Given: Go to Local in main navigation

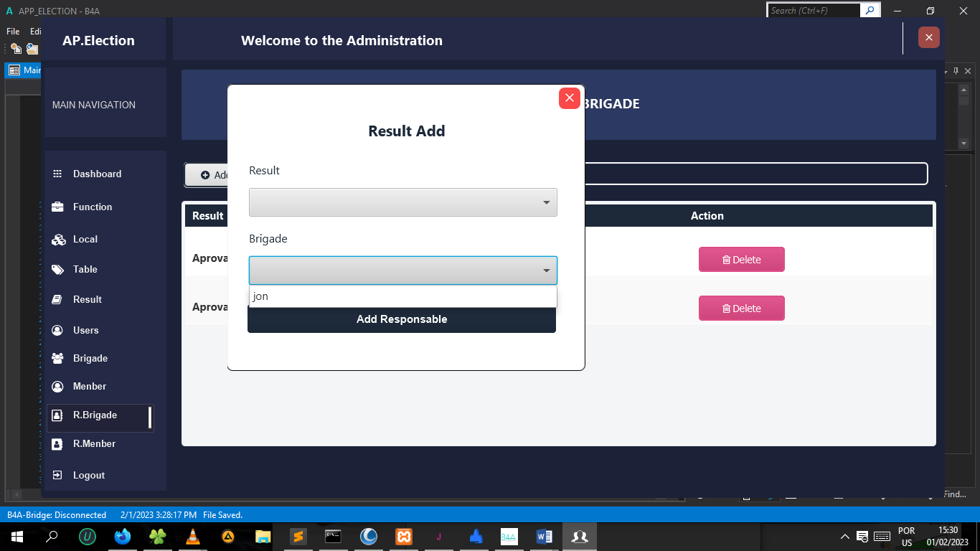Looking at the screenshot, I should (x=85, y=239).
